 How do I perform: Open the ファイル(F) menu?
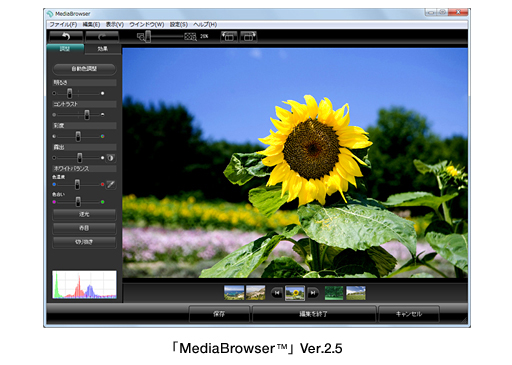(63, 25)
